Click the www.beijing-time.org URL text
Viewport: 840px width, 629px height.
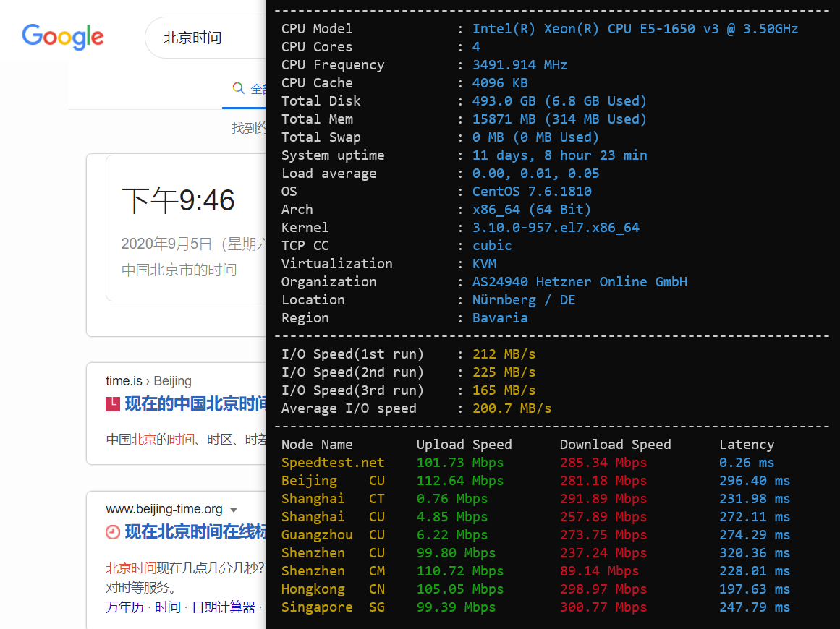(164, 510)
